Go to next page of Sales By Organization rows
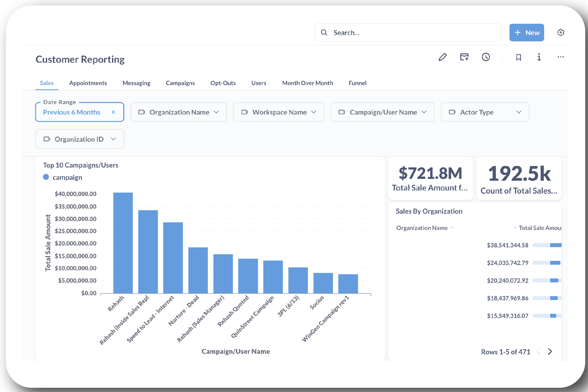Image resolution: width=588 pixels, height=392 pixels. point(550,351)
